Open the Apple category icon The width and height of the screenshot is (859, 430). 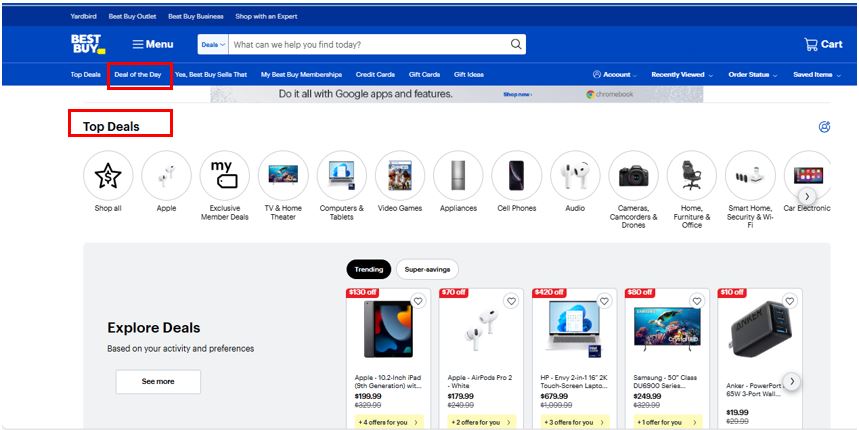point(166,177)
